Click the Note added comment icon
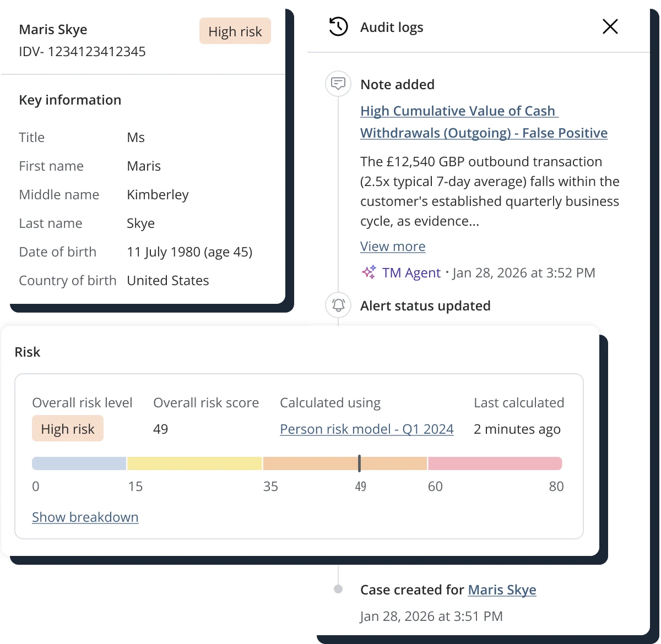The height and width of the screenshot is (644, 661). (338, 84)
